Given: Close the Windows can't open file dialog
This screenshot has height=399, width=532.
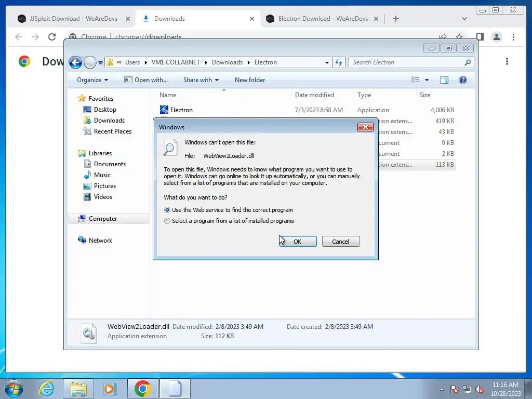Looking at the screenshot, I should coord(365,127).
